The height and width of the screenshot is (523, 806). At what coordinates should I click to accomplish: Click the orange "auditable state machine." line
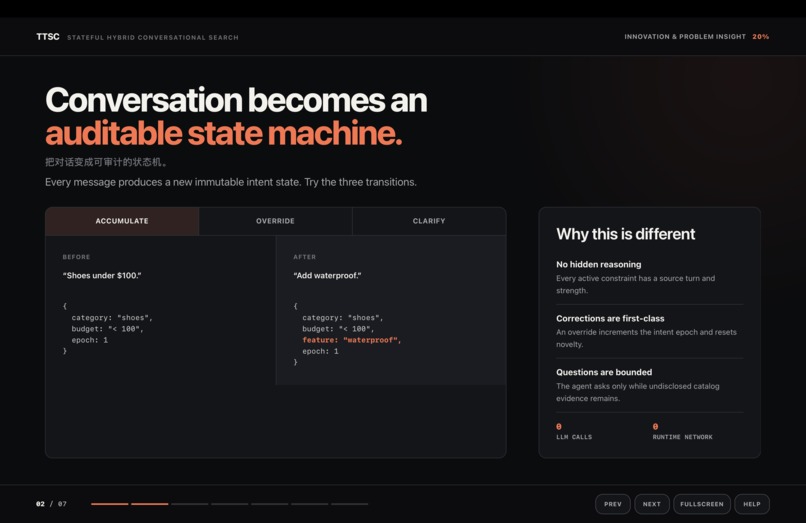point(224,133)
